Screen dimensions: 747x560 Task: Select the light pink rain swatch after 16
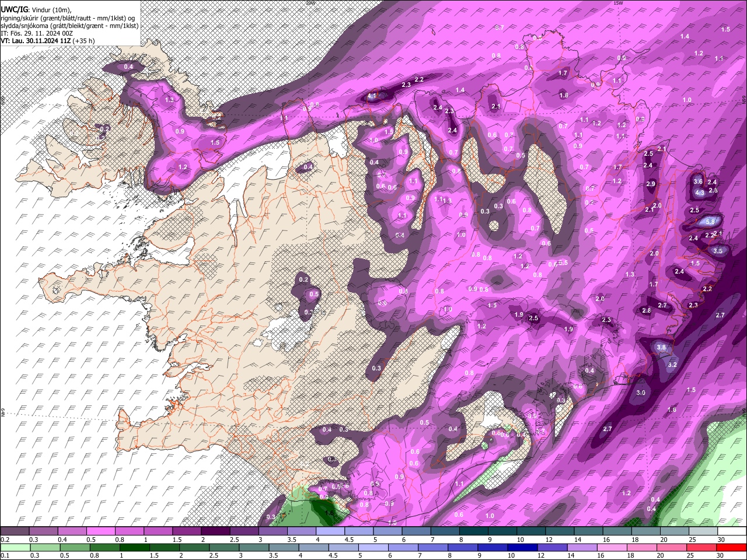[x=612, y=547]
